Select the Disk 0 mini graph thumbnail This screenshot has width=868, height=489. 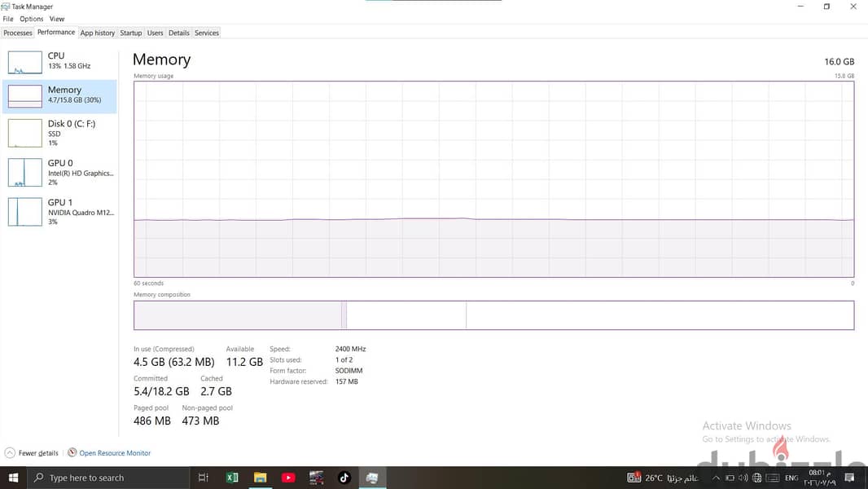[25, 133]
